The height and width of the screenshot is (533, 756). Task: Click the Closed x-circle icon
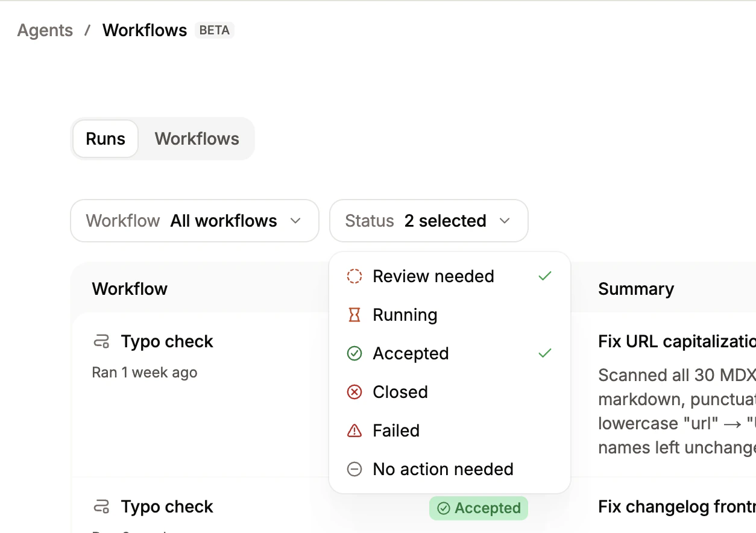point(354,392)
